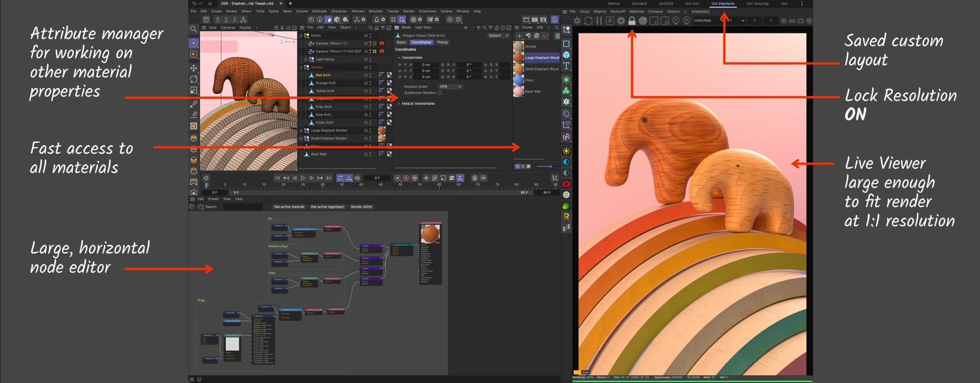
Task: Switch to the Oct-Texturing layout tab
Action: [x=757, y=3]
